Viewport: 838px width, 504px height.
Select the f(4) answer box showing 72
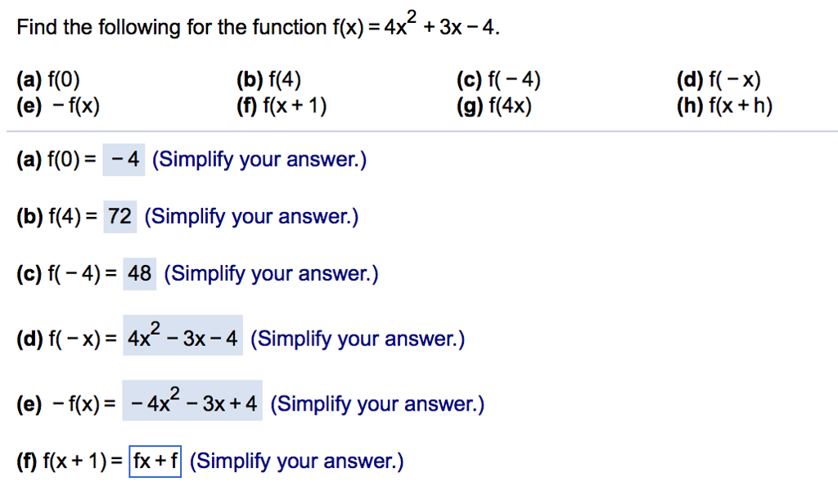coord(119,217)
